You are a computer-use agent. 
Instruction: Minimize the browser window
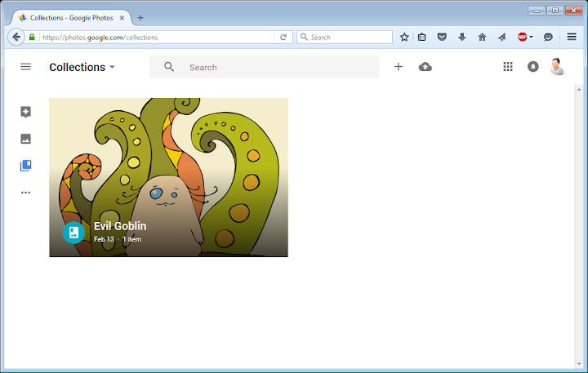tap(537, 11)
